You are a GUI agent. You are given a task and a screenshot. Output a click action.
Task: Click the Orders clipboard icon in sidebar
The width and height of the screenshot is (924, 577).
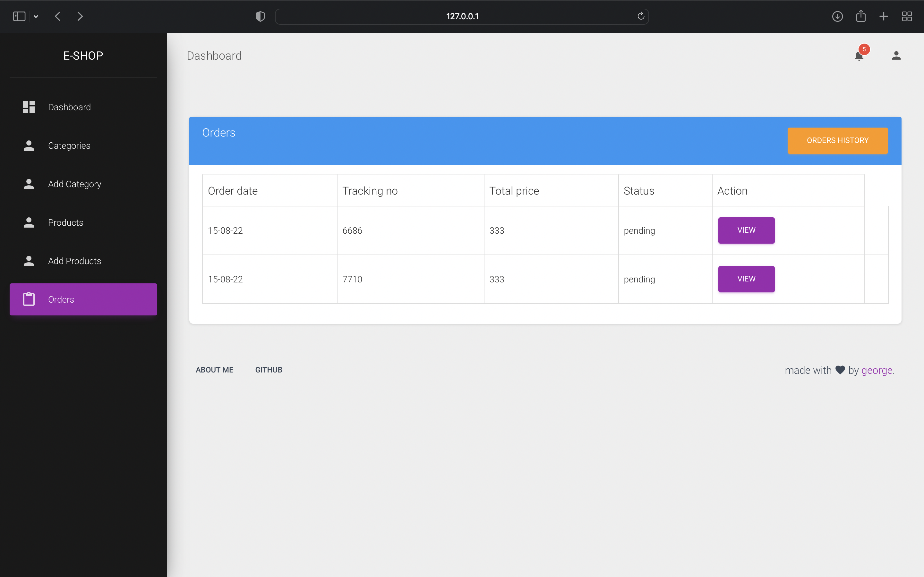click(29, 299)
